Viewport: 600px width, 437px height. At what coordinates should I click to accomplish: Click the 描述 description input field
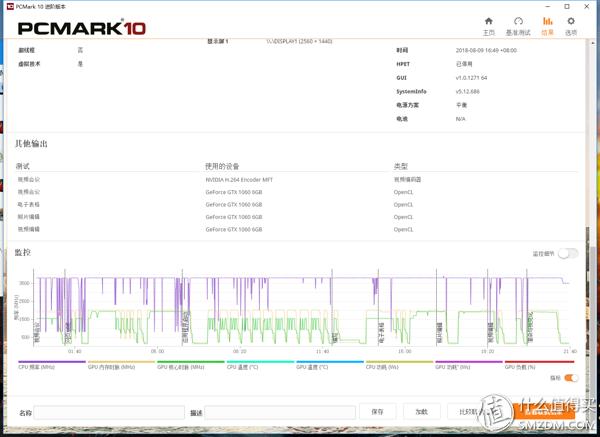[x=280, y=413]
